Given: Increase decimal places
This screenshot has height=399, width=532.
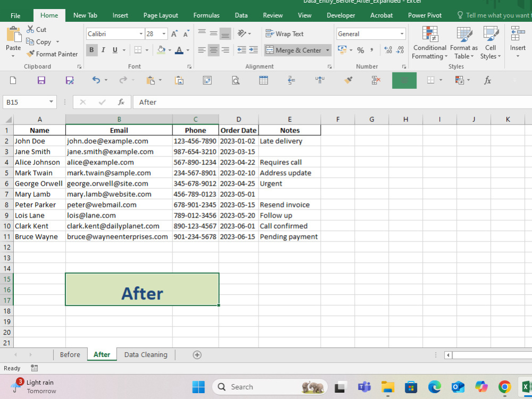Looking at the screenshot, I should click(388, 50).
